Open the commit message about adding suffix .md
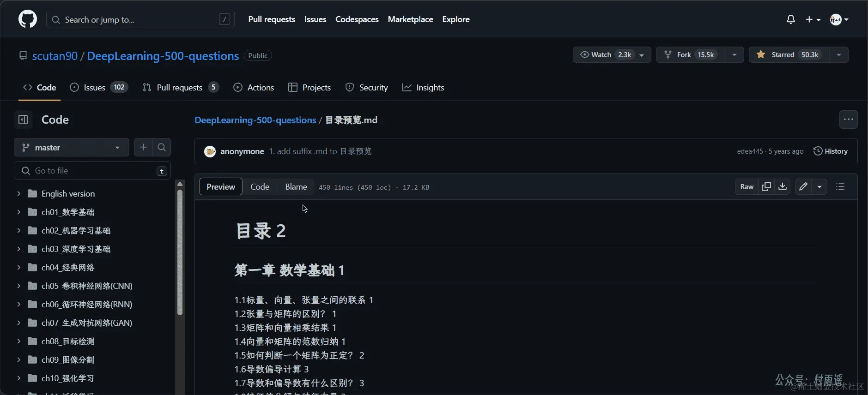The width and height of the screenshot is (868, 395). tap(320, 151)
